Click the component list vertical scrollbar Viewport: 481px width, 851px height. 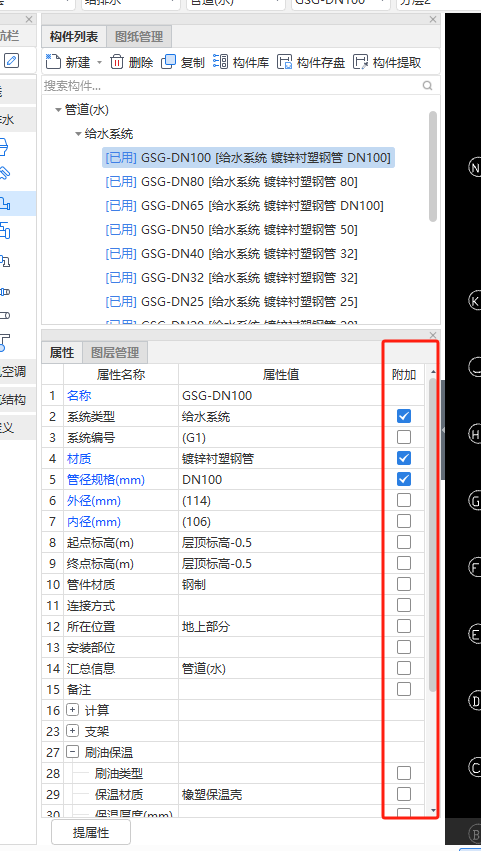coord(433,166)
